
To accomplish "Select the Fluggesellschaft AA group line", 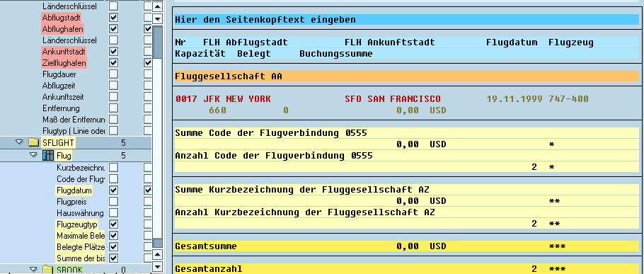I will coord(407,76).
